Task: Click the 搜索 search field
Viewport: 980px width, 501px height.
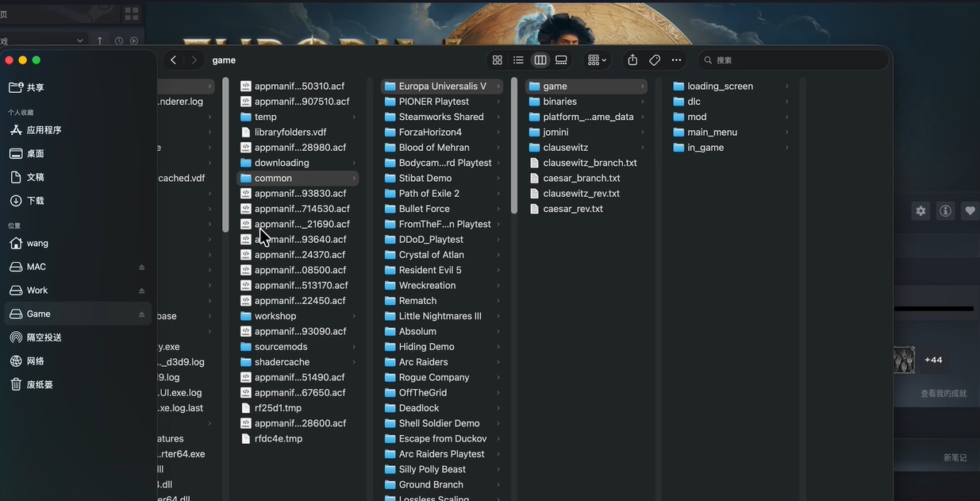Action: pos(794,60)
